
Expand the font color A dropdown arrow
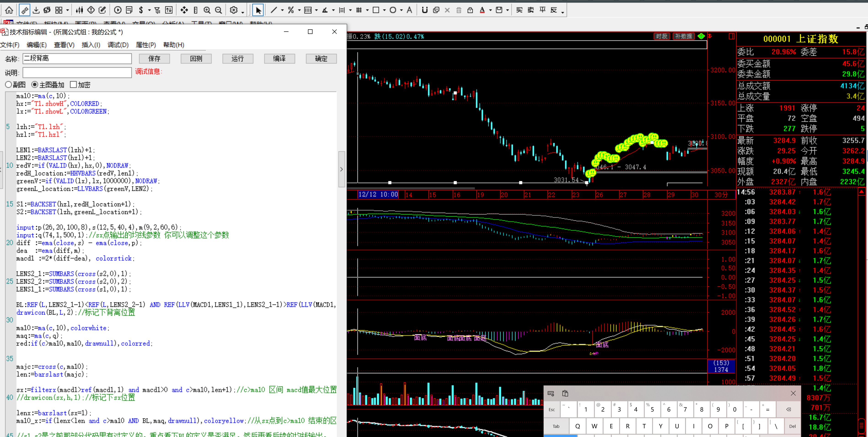pos(490,11)
